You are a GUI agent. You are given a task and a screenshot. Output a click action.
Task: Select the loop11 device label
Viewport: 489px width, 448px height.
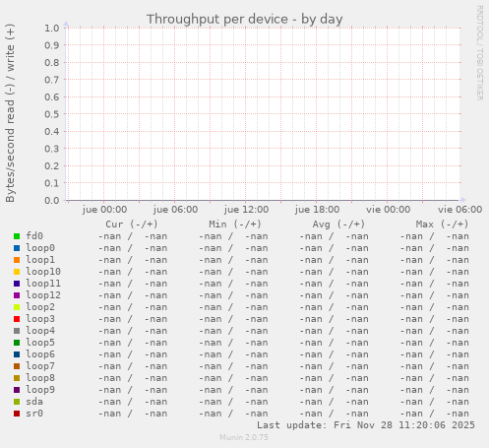pos(43,284)
